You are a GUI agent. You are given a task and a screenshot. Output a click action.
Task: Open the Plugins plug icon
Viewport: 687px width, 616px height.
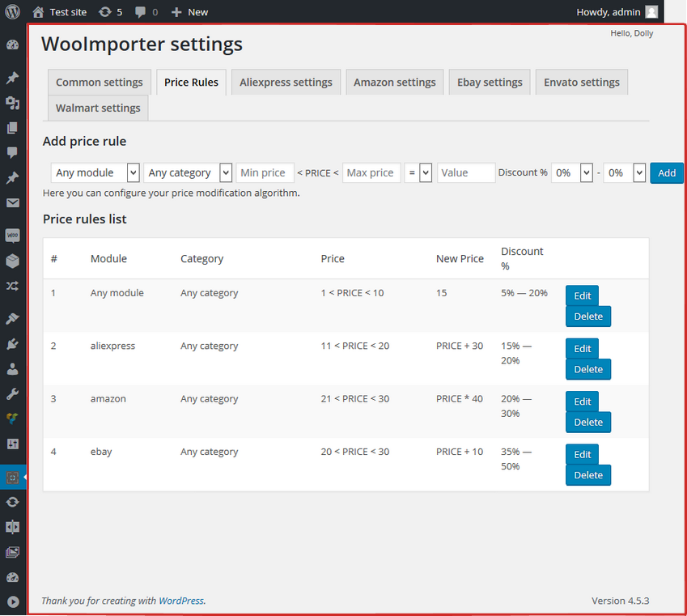(13, 344)
